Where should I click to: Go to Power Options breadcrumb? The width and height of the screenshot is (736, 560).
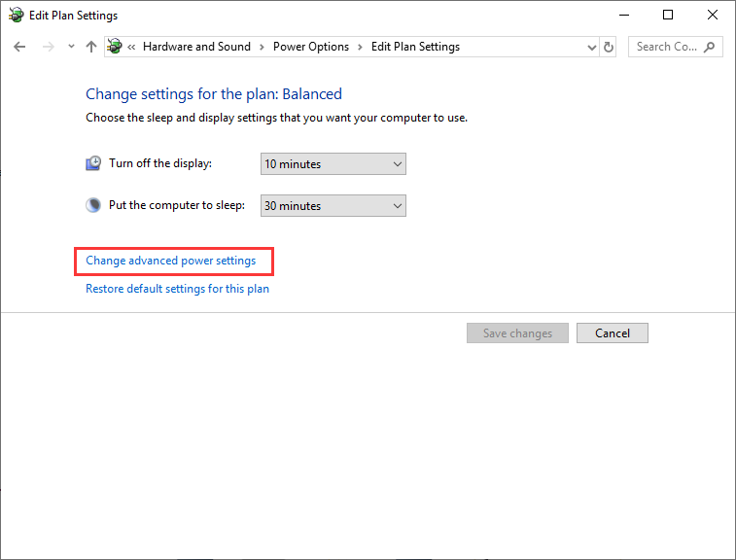click(x=309, y=47)
